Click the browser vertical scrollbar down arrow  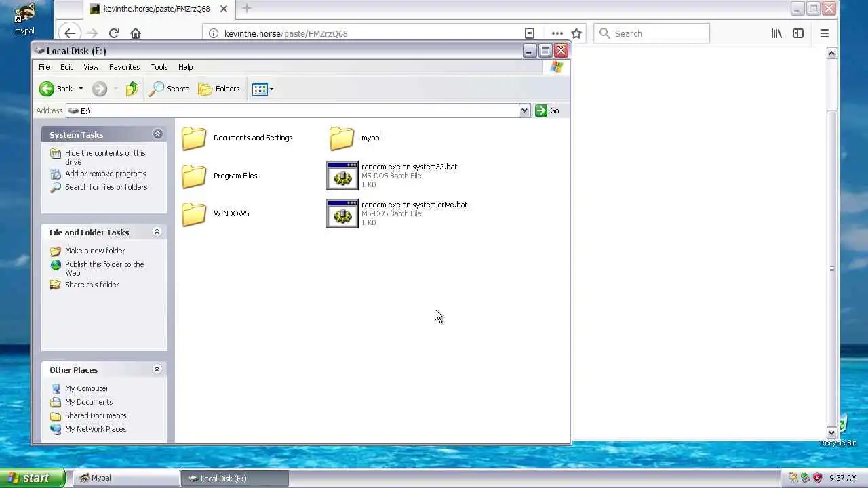pyautogui.click(x=832, y=432)
